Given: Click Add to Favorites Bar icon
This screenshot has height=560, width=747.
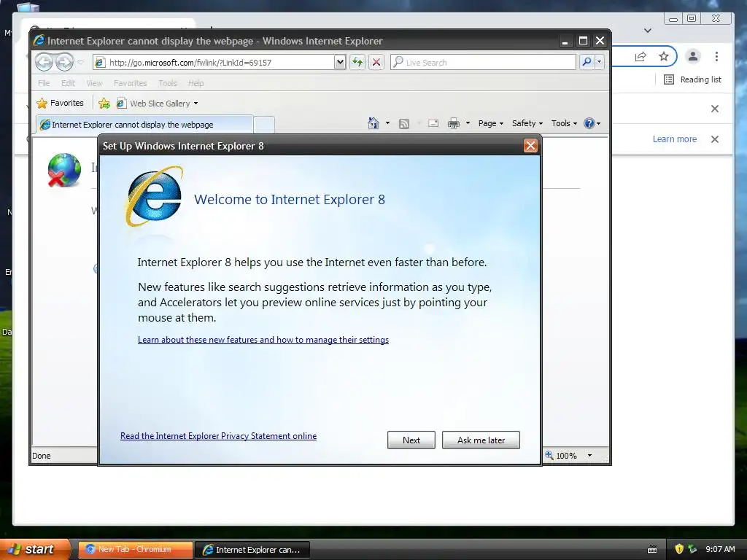Looking at the screenshot, I should [x=104, y=103].
